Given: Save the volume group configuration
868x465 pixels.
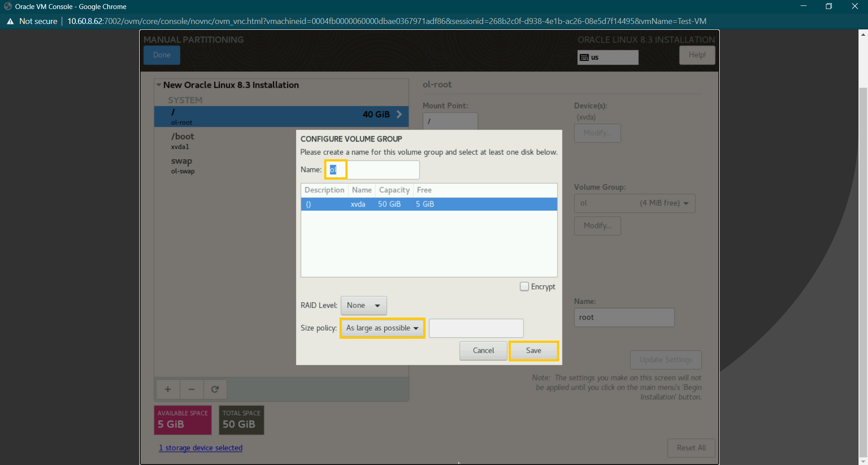Looking at the screenshot, I should [533, 351].
